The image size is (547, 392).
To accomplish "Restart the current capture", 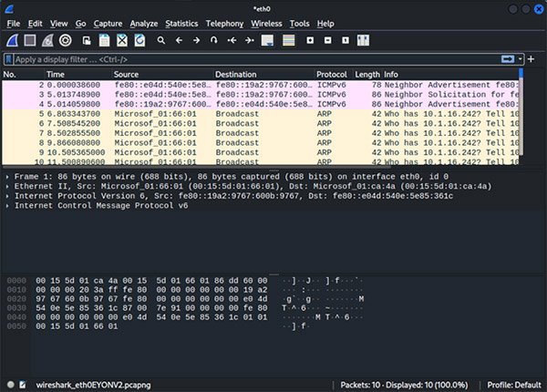I will coord(46,41).
